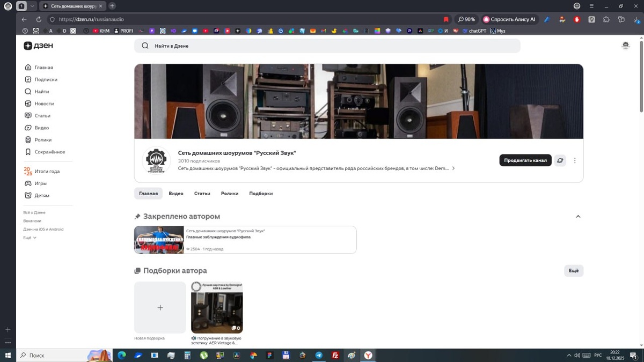Close the Сеть домашних шоурумов tab

pyautogui.click(x=100, y=6)
